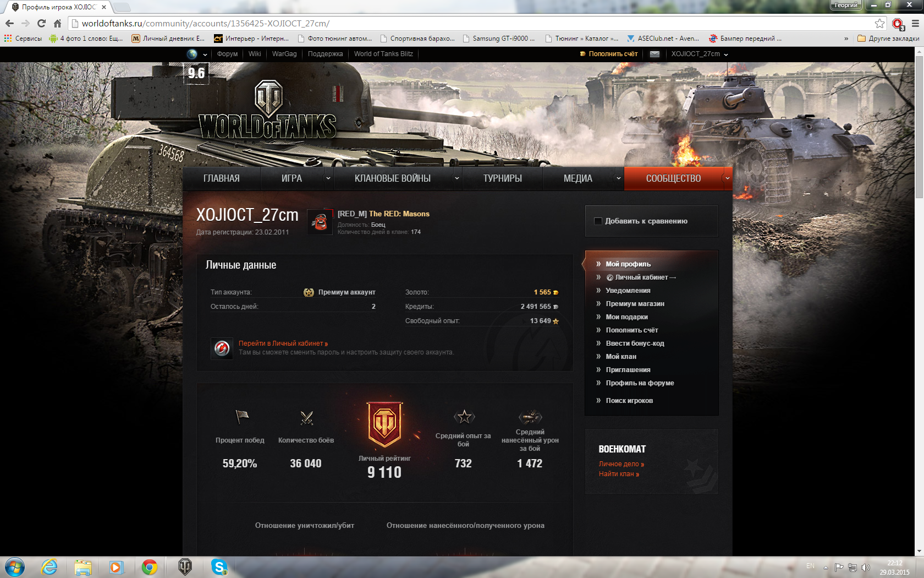Screen dimensions: 924x578
Task: Tick the Добавить к сравнению checkbox
Action: pyautogui.click(x=598, y=221)
